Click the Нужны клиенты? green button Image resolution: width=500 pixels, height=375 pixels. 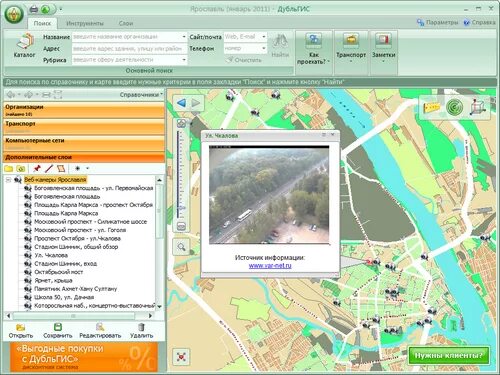(449, 356)
